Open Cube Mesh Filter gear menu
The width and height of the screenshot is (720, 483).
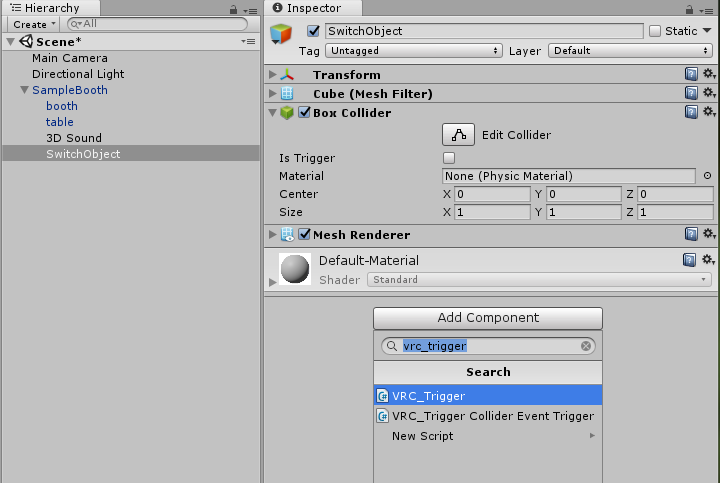coord(709,94)
